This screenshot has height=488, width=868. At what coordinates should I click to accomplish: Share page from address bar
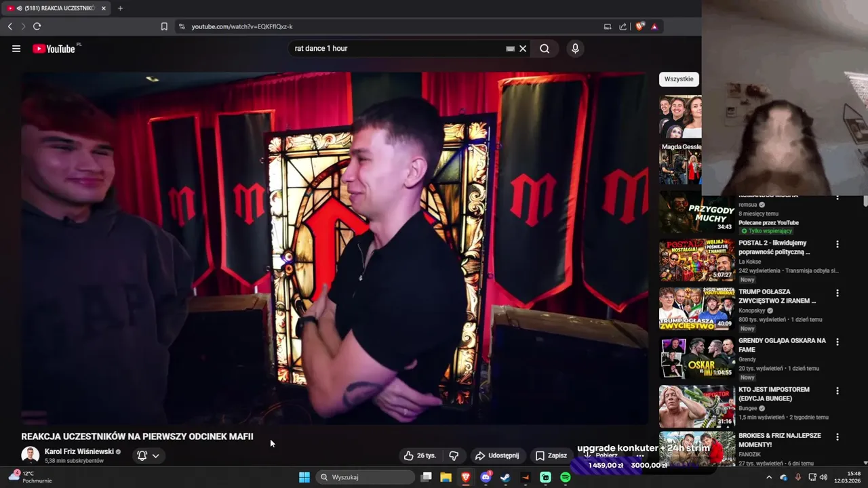(x=623, y=26)
